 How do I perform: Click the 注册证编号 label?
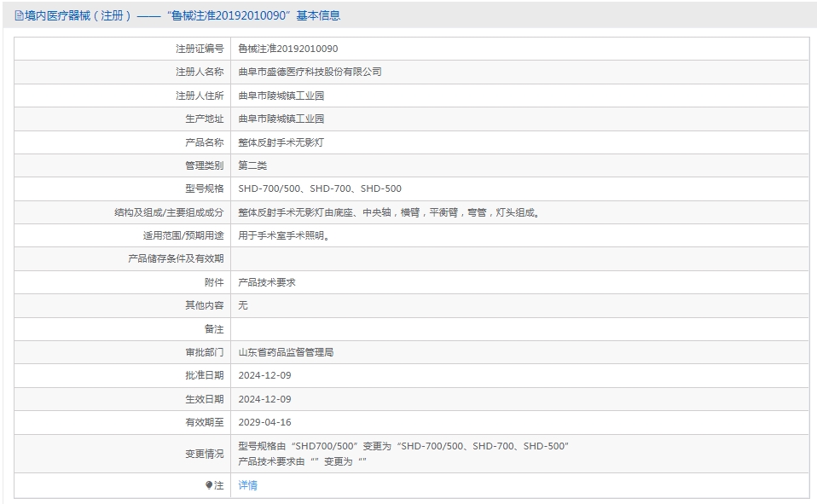200,49
